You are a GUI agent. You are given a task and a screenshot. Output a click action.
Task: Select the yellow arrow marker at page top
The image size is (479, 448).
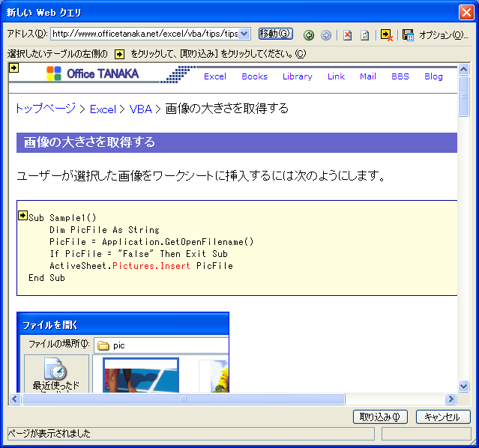point(13,67)
